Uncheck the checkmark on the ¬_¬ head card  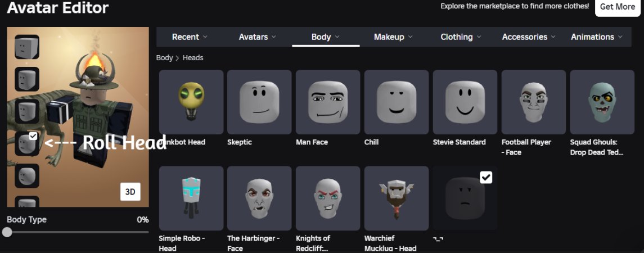coord(486,178)
